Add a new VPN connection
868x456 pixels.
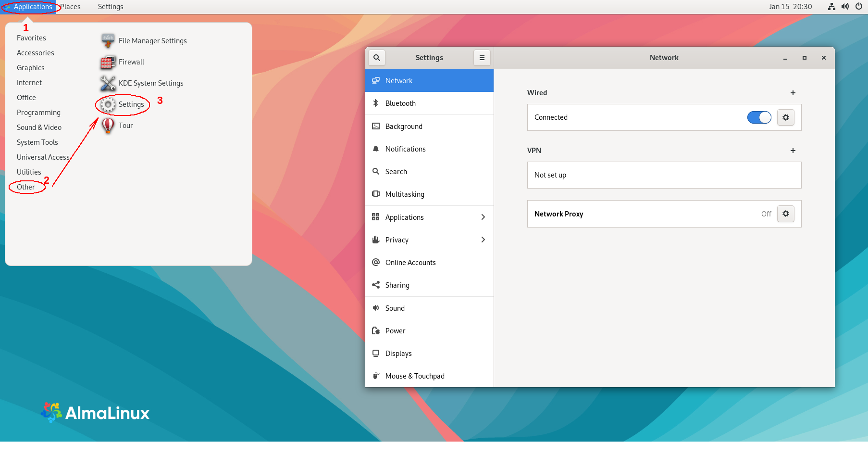point(793,151)
